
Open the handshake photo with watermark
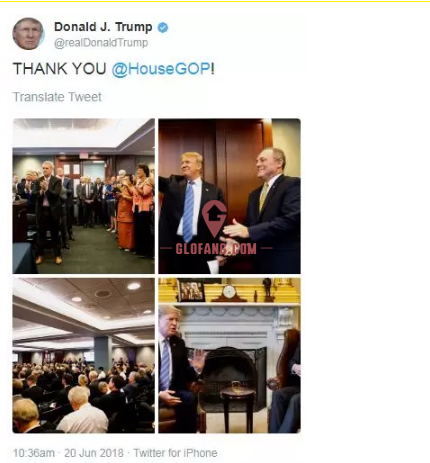(229, 196)
